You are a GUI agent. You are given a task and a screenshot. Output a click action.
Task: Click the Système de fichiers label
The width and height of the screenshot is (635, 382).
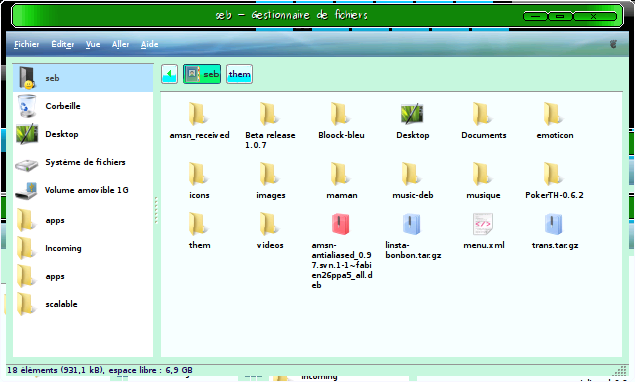click(85, 162)
